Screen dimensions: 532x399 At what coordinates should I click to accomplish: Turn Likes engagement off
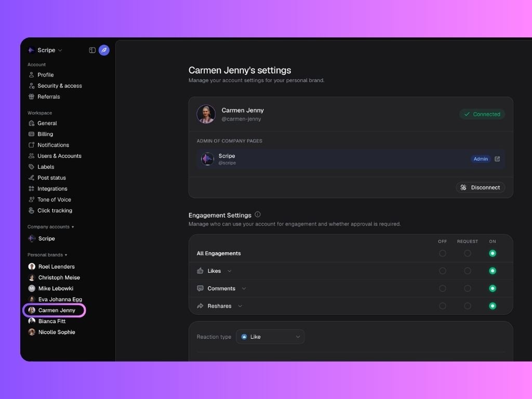coord(443,271)
